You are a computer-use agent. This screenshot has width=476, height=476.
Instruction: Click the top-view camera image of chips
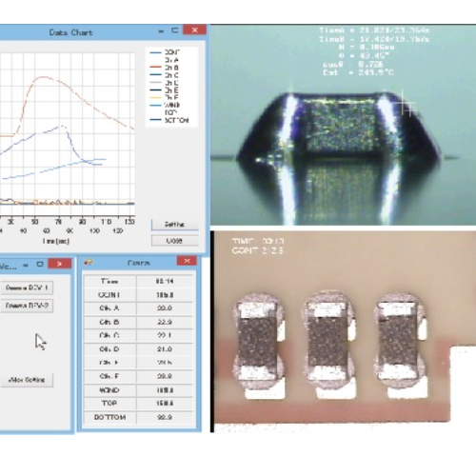(345, 331)
